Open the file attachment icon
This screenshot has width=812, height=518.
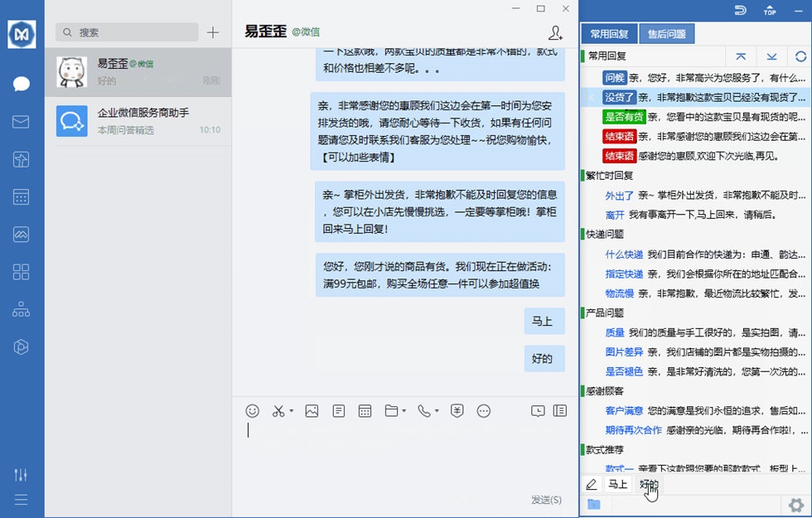pyautogui.click(x=389, y=410)
